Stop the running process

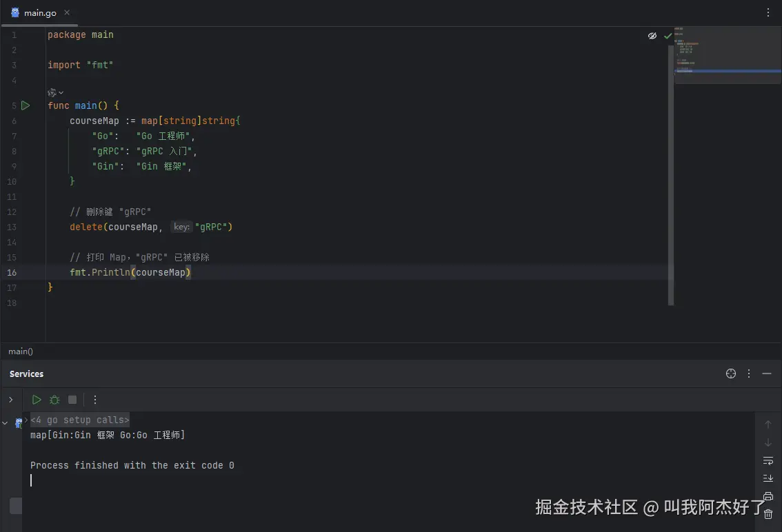click(x=72, y=400)
